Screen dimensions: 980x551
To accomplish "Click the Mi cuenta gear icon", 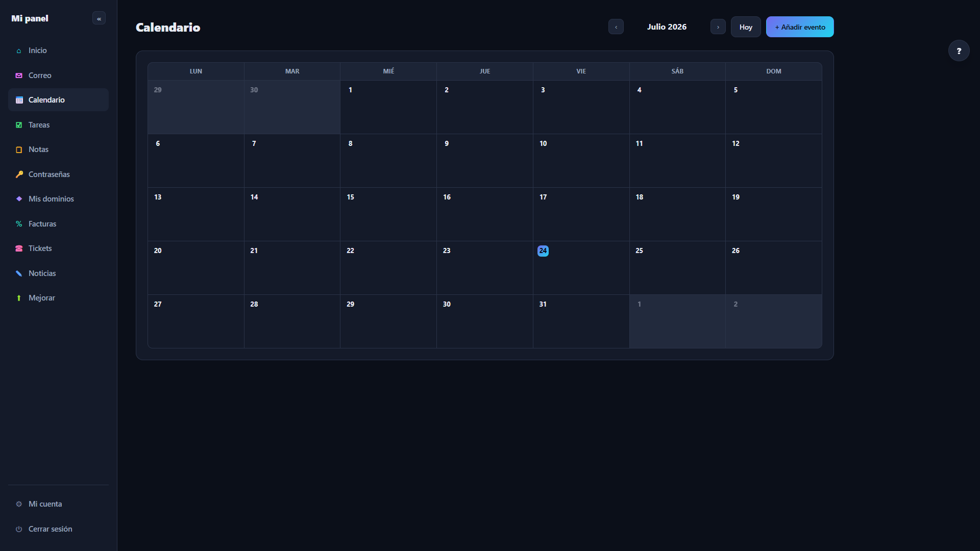I will point(19,504).
